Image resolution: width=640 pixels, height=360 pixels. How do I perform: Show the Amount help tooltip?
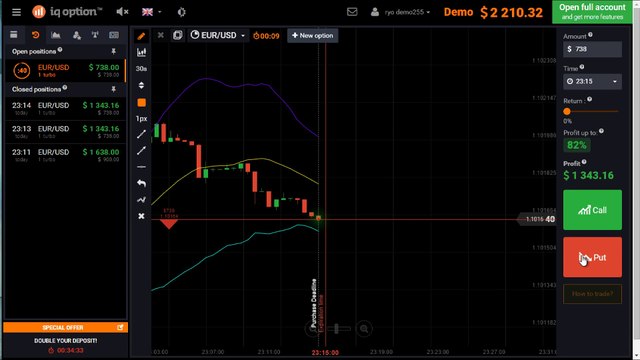(590, 35)
